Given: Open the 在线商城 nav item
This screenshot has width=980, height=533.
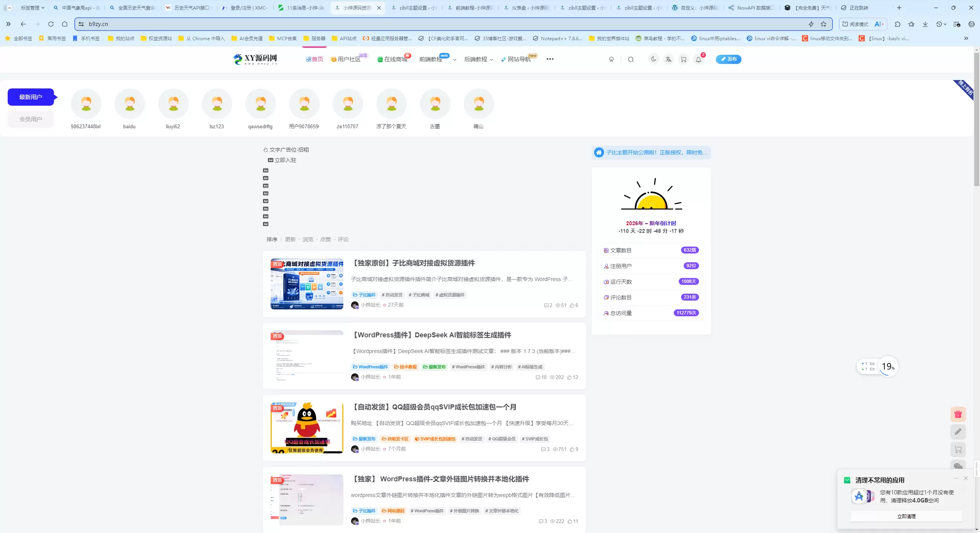Looking at the screenshot, I should click(x=392, y=59).
